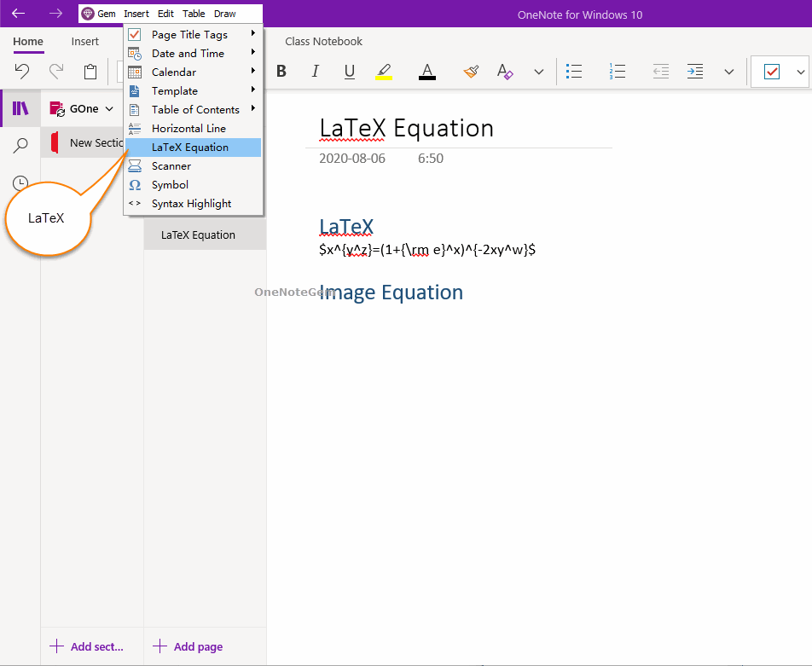Click the clipboard Paste icon

90,72
